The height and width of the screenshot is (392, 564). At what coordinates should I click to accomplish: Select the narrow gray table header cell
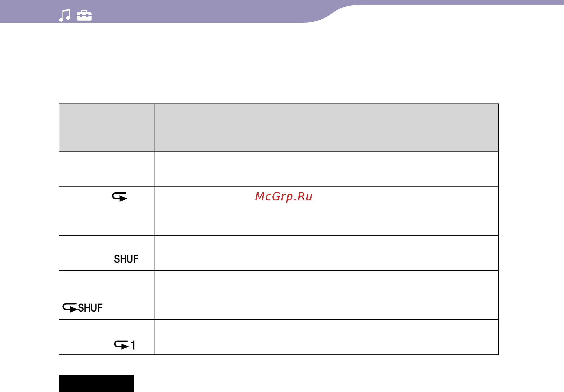pyautogui.click(x=107, y=128)
